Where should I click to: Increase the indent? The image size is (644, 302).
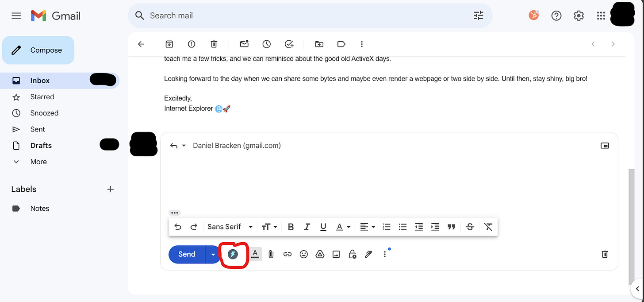(x=435, y=227)
